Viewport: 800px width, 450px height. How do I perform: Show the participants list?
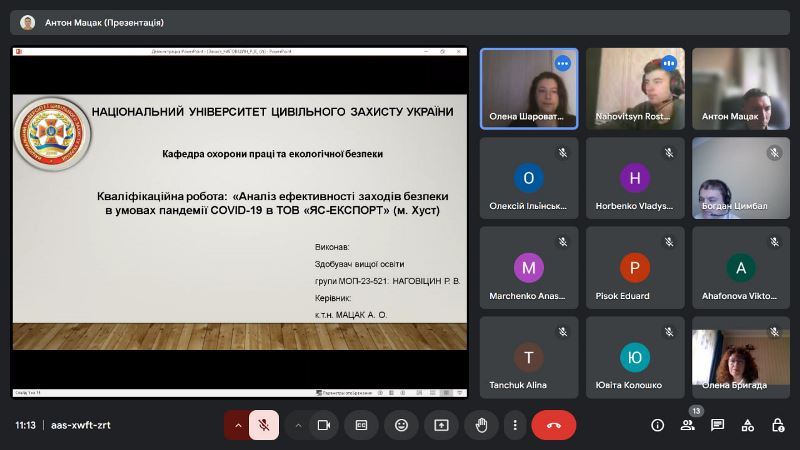pos(687,425)
